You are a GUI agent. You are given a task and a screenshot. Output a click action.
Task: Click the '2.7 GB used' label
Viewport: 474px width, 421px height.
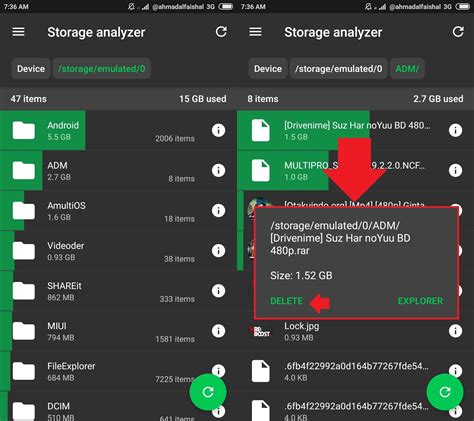pos(438,99)
